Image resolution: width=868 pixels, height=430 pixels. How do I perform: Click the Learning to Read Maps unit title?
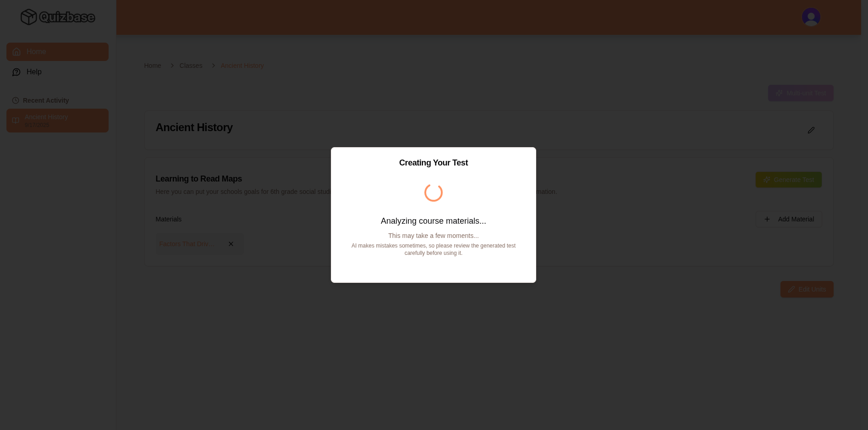[x=198, y=179]
